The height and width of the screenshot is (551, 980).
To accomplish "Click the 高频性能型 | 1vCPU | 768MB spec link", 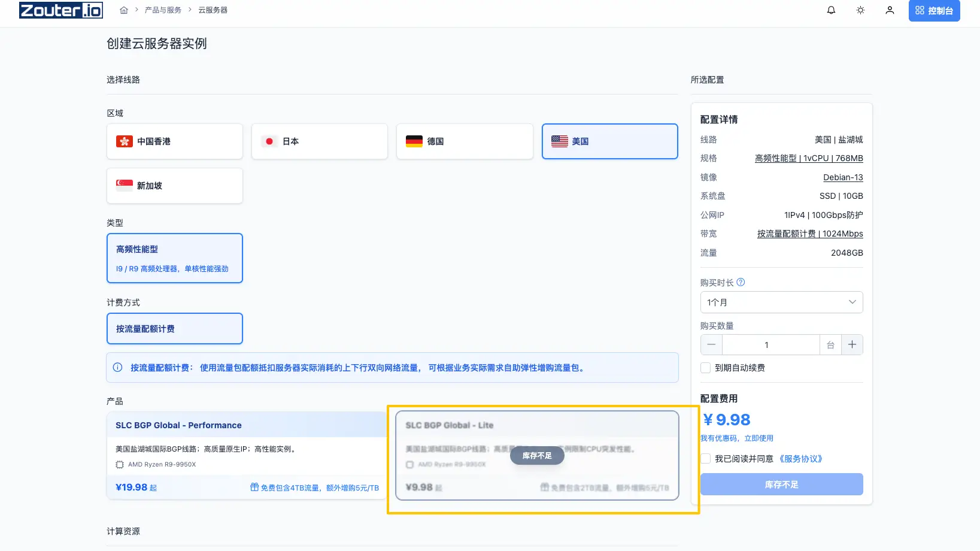I will tap(809, 159).
